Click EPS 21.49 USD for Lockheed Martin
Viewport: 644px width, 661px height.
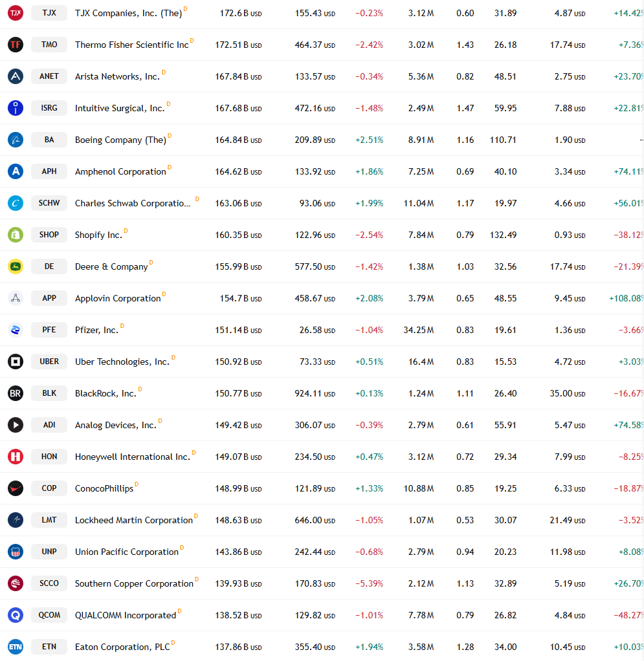pyautogui.click(x=567, y=520)
